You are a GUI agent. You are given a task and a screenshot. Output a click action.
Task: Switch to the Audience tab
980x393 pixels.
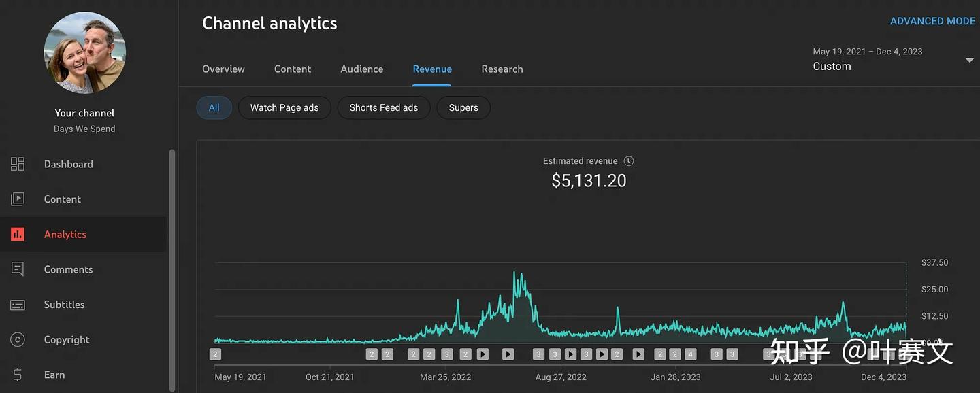(x=362, y=69)
